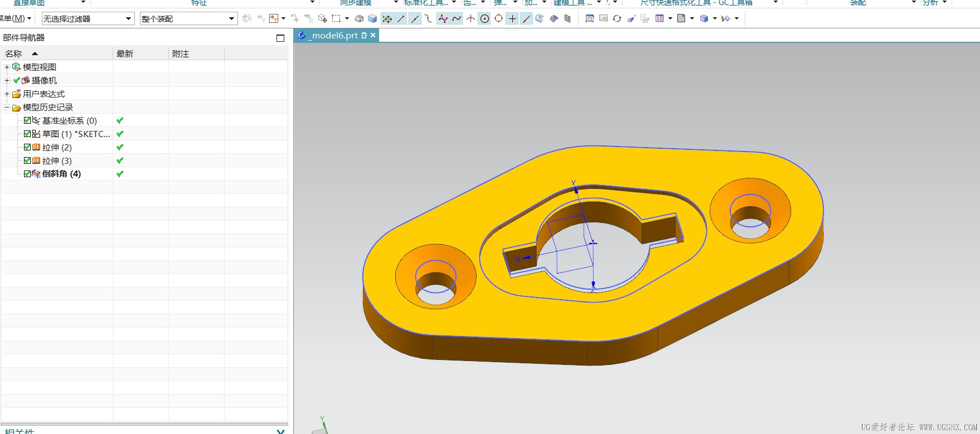The height and width of the screenshot is (434, 980).
Task: Collapse the 相关性 panel chevron
Action: [x=280, y=431]
